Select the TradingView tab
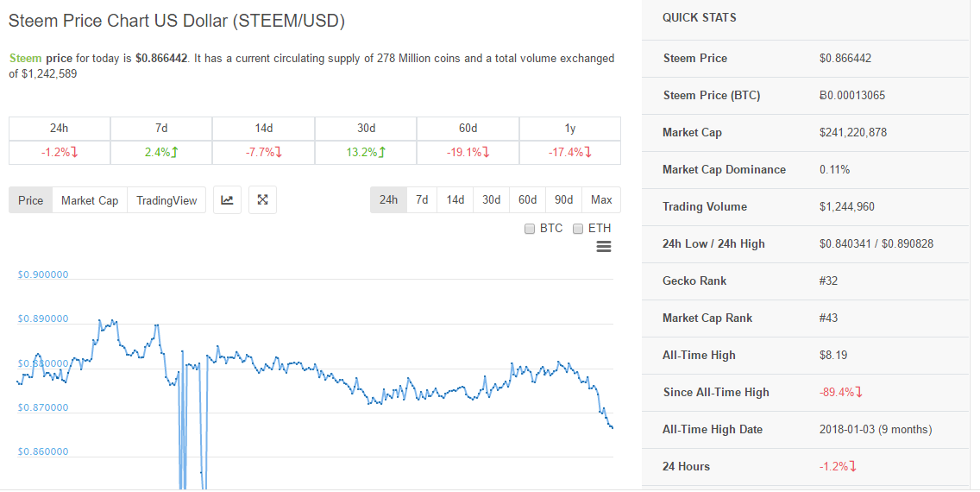 (166, 200)
